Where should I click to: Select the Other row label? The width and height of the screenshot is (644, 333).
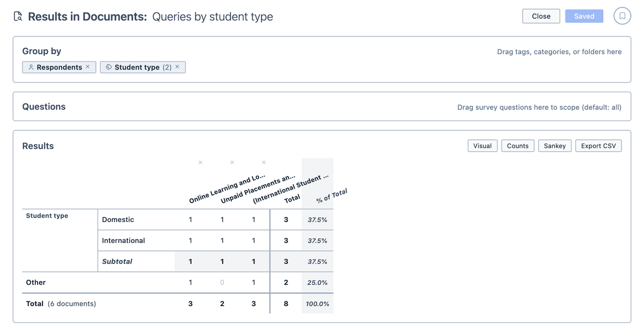pyautogui.click(x=36, y=282)
